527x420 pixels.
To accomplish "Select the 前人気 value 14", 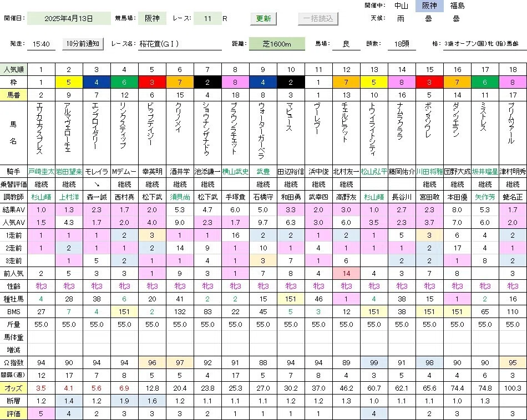I will pyautogui.click(x=346, y=273).
